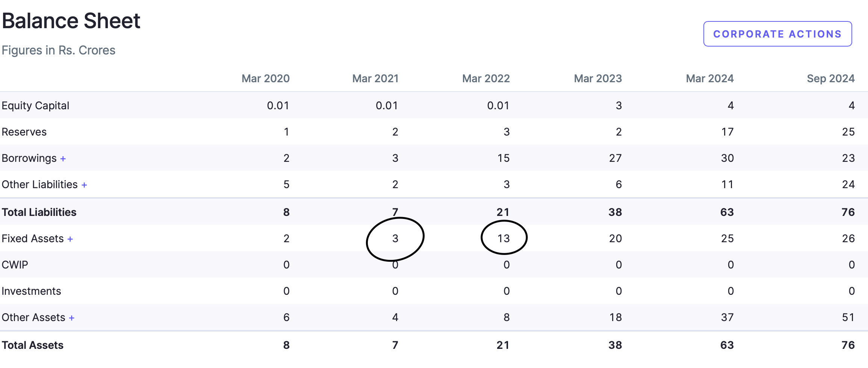Expand the Other Liabilities row
This screenshot has width=868, height=368.
pyautogui.click(x=84, y=185)
